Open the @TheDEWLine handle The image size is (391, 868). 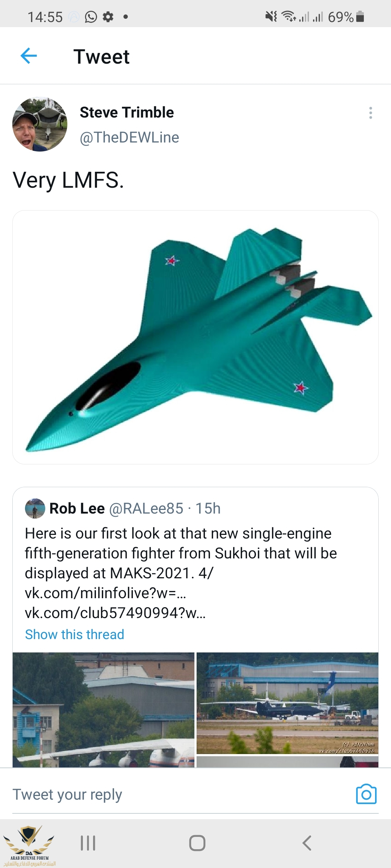coord(129,137)
